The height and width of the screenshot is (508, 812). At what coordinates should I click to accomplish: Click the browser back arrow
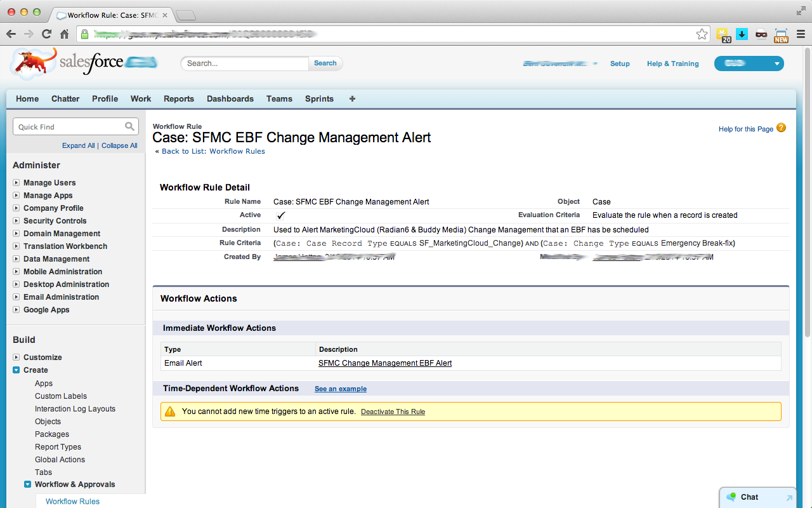[12, 34]
